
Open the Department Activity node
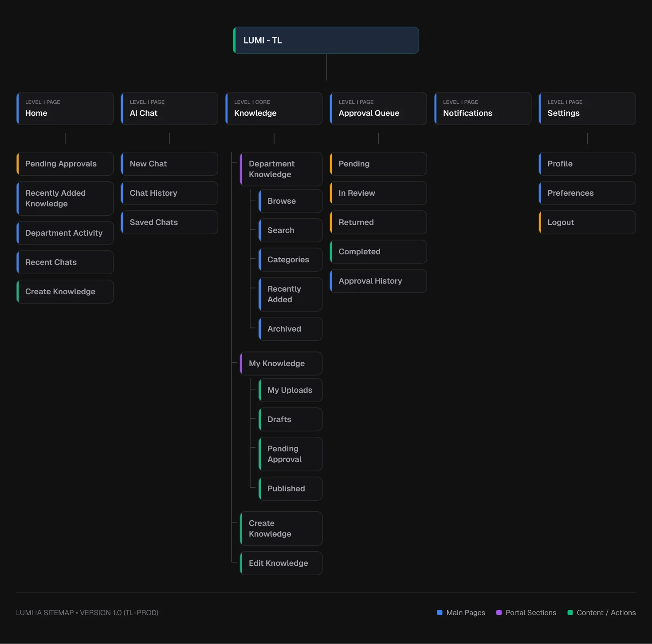65,233
